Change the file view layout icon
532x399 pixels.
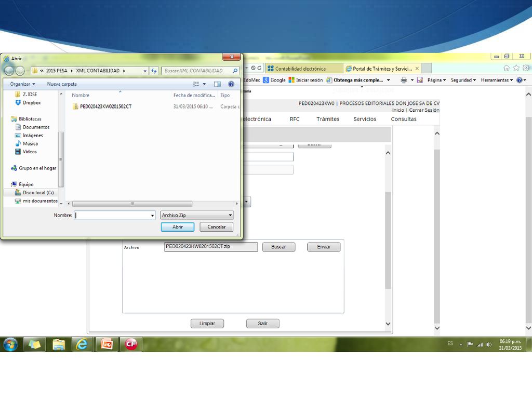tap(196, 84)
